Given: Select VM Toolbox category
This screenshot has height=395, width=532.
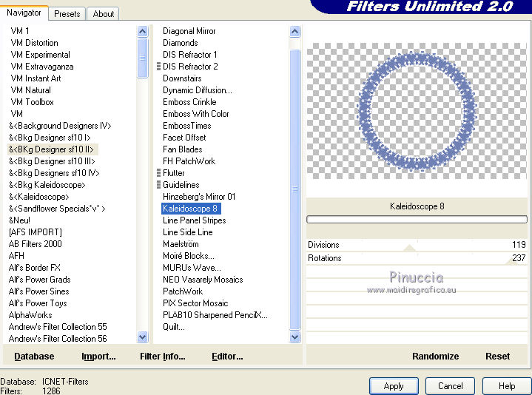Looking at the screenshot, I should tap(33, 102).
